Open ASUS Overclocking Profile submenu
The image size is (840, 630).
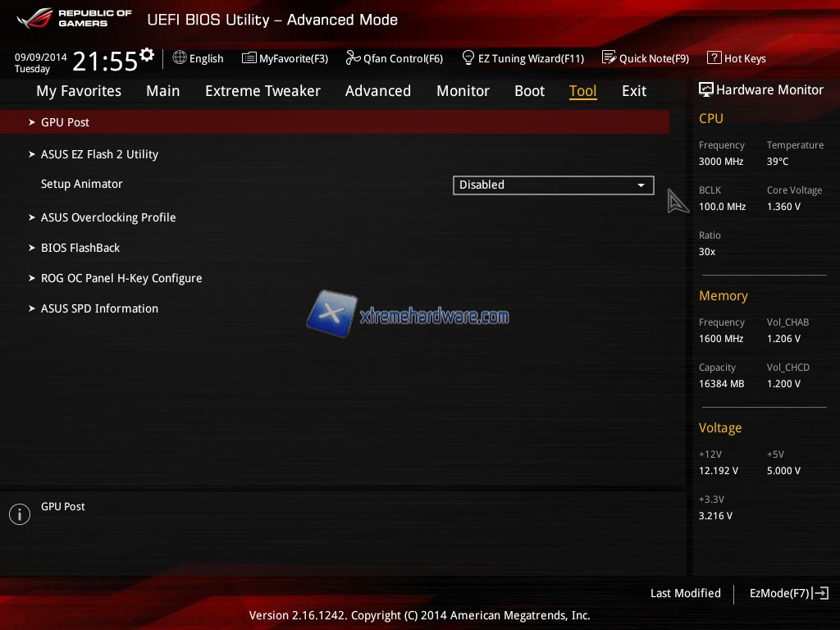point(108,217)
